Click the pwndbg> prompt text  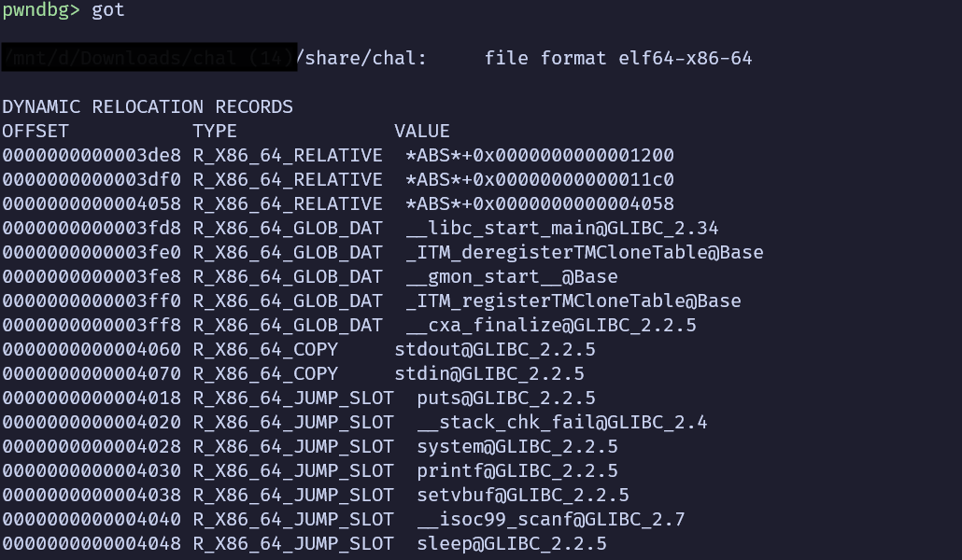[x=41, y=10]
